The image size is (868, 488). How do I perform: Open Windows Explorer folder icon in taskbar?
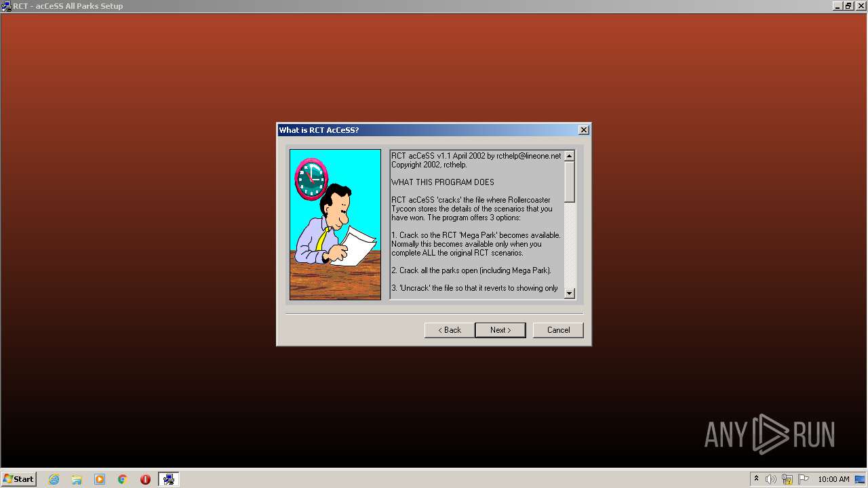pyautogui.click(x=77, y=479)
